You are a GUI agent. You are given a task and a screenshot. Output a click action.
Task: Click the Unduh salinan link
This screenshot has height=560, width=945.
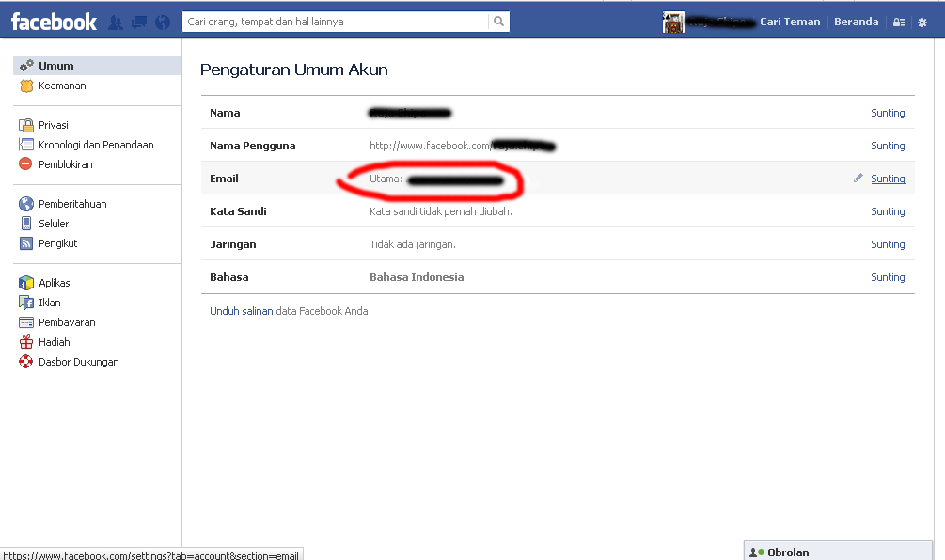[x=241, y=311]
